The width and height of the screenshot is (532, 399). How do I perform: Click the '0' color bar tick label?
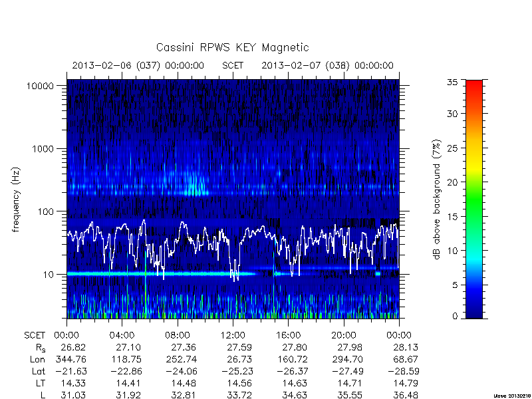(x=455, y=317)
